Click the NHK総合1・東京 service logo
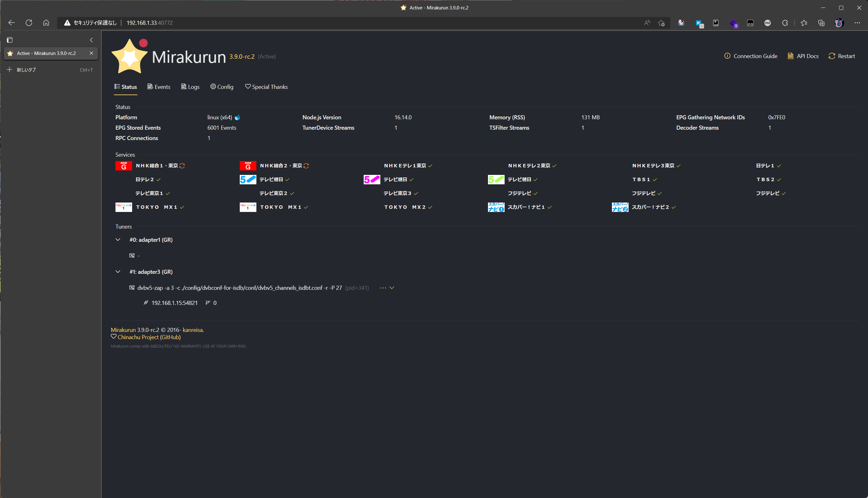This screenshot has width=868, height=498. (124, 165)
